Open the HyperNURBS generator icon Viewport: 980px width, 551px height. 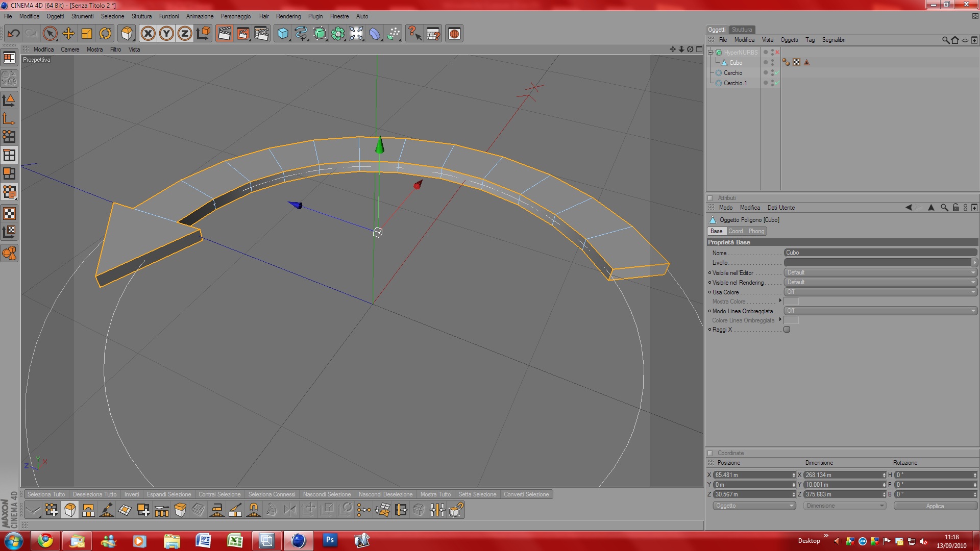pyautogui.click(x=320, y=34)
